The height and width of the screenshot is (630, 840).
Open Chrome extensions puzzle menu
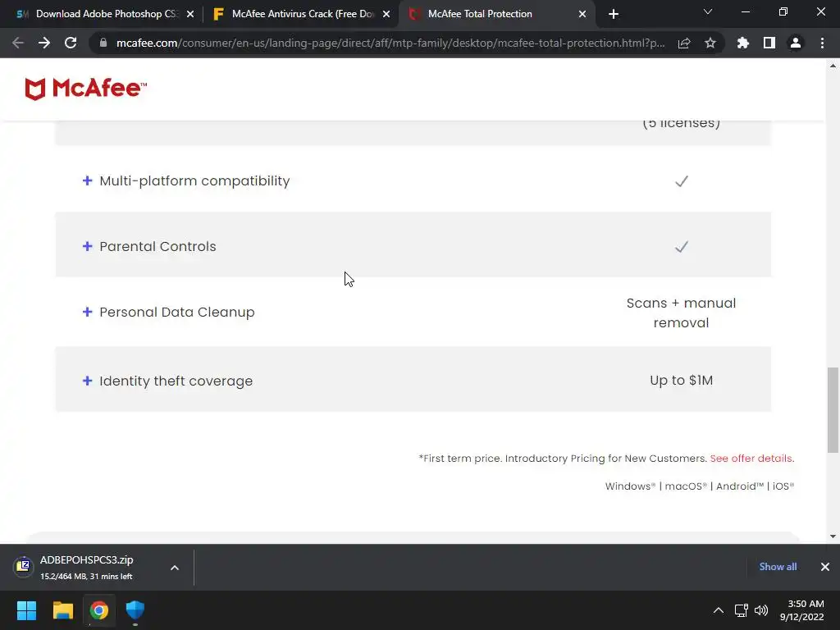pyautogui.click(x=743, y=43)
